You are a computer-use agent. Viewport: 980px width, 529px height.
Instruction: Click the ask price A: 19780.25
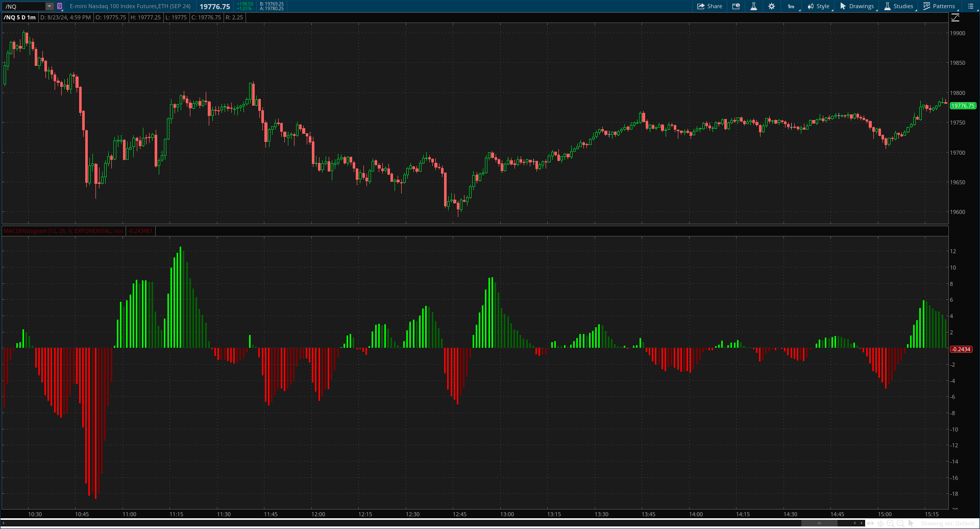coord(272,9)
